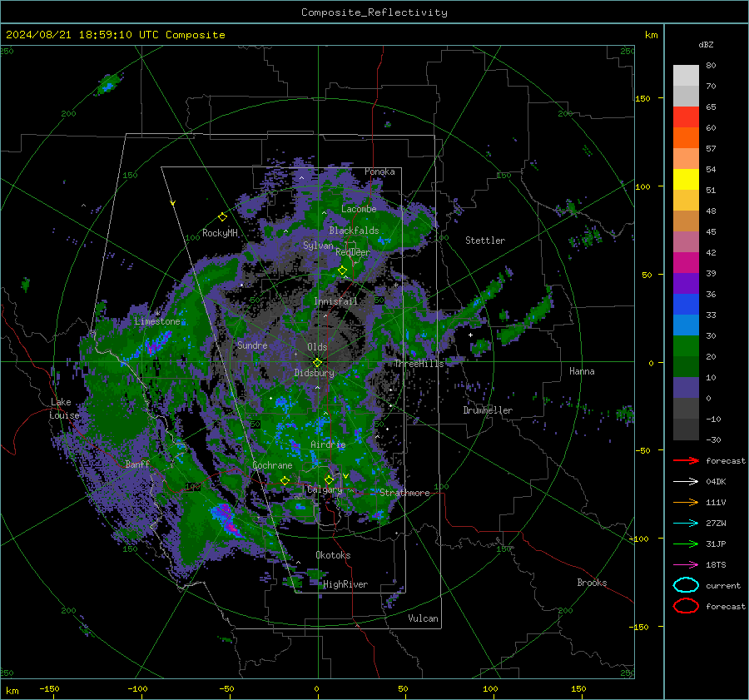
Task: Click the Vulcan town label
Action: tap(423, 618)
